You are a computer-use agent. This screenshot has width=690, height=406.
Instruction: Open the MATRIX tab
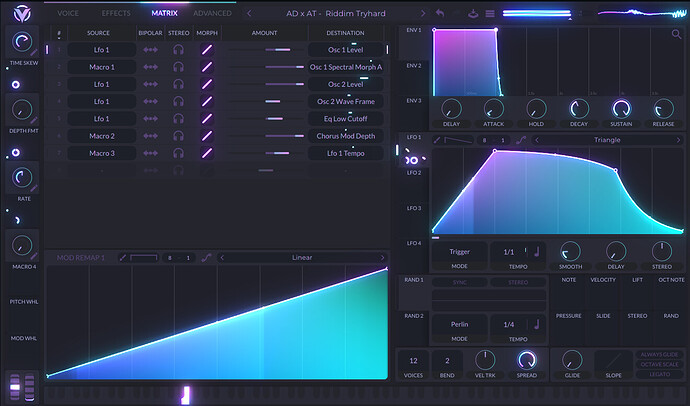pyautogui.click(x=165, y=13)
